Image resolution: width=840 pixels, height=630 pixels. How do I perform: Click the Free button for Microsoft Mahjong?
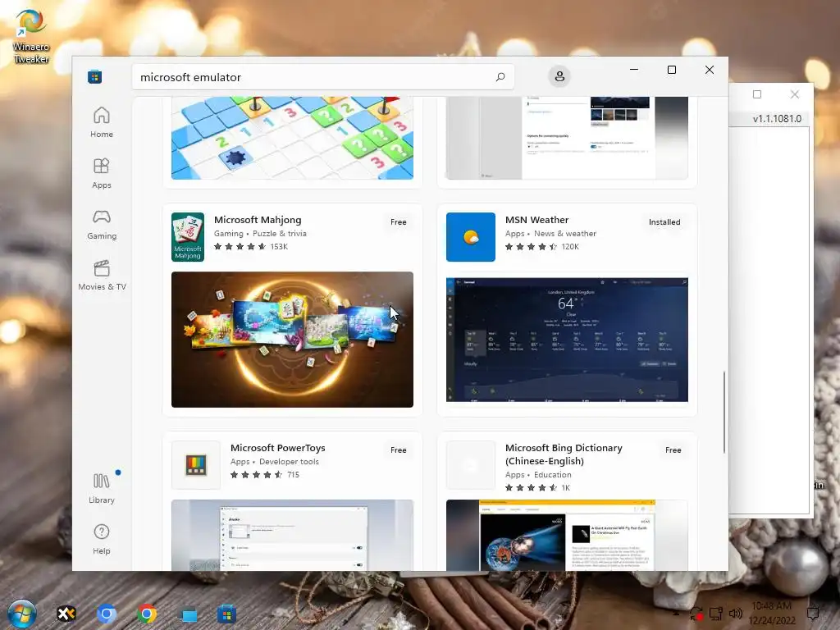tap(398, 221)
